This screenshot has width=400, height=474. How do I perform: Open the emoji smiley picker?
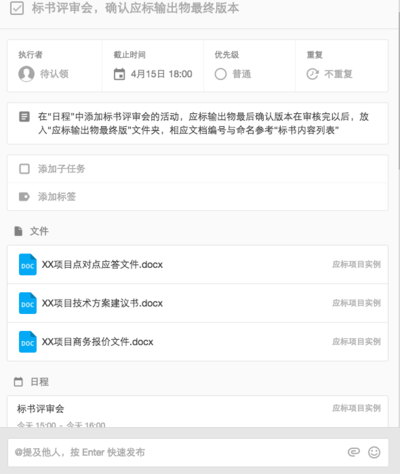(x=374, y=452)
